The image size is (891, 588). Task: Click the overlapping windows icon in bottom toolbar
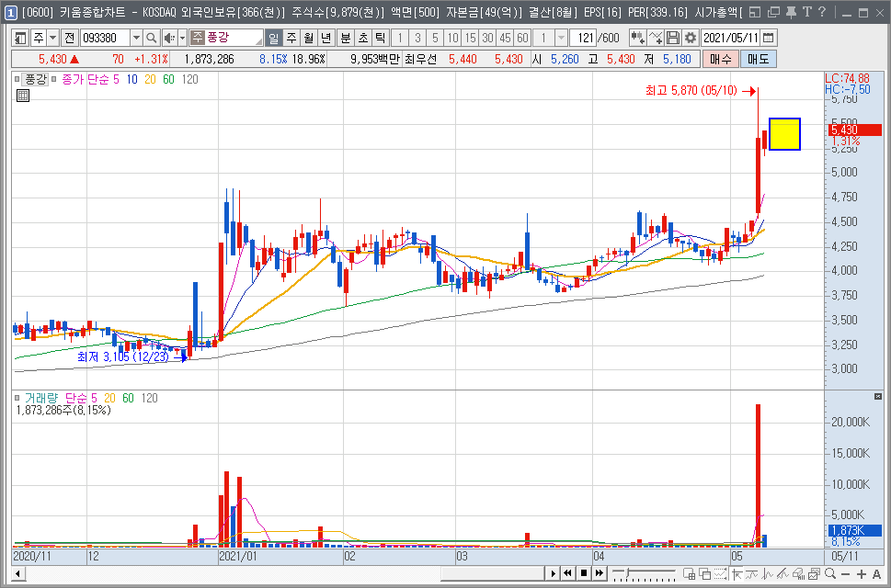tap(704, 574)
